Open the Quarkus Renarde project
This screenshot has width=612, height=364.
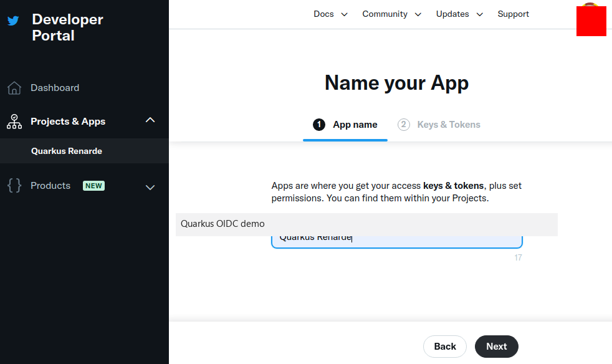pyautogui.click(x=84, y=151)
